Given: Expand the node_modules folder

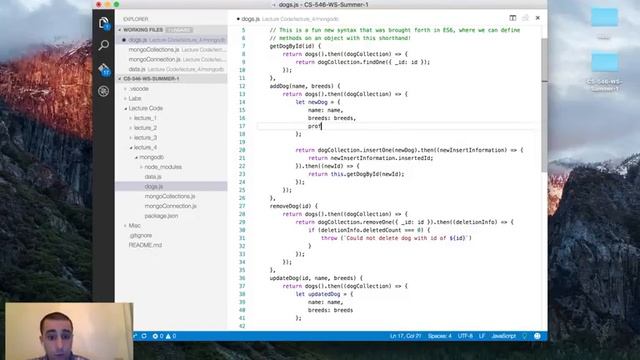Looking at the screenshot, I should [162, 167].
